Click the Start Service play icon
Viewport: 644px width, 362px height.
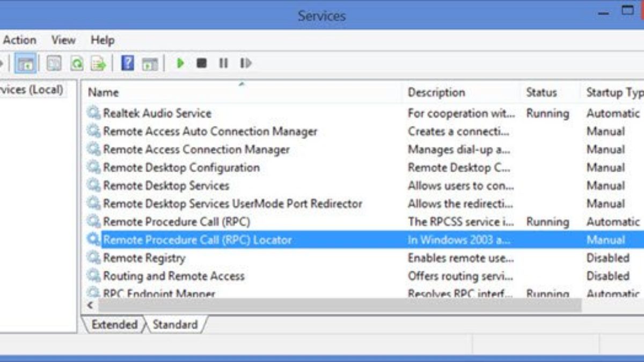click(180, 63)
